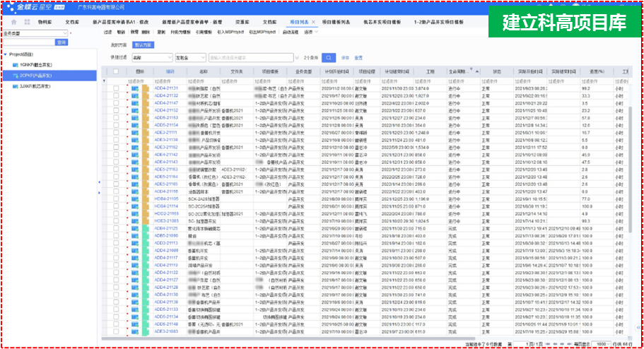This screenshot has height=349, width=644.
Task: Click project icon in row ADE3-21111
Action: (135, 133)
